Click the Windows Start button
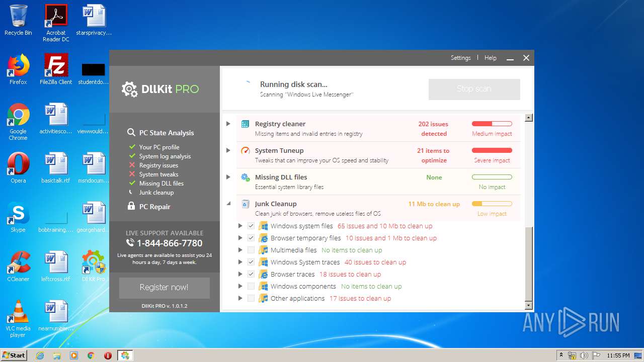The image size is (644, 362). click(14, 355)
